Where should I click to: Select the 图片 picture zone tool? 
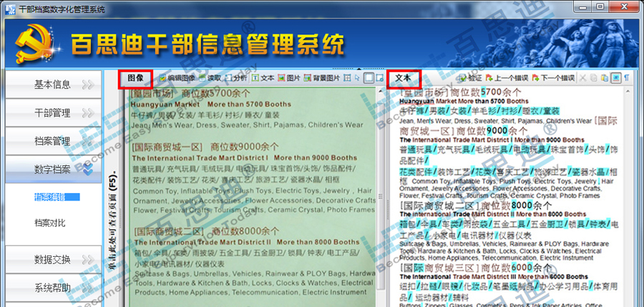[x=289, y=78]
